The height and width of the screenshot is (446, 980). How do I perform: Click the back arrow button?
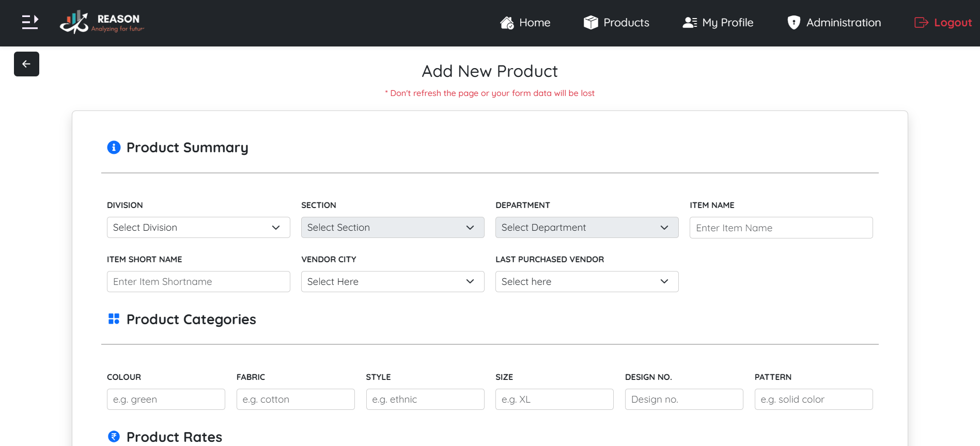[26, 64]
